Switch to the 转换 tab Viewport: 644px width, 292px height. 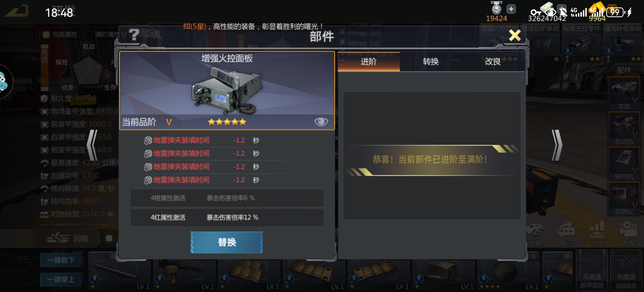pos(431,62)
